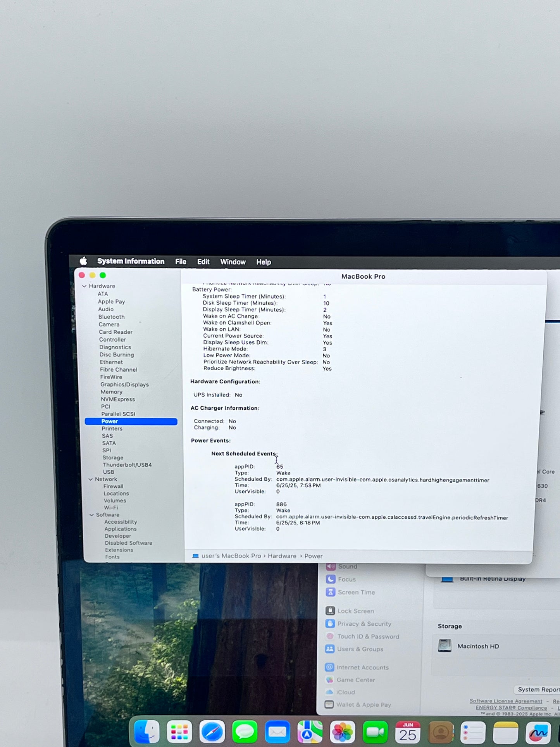Click the laptop icon in the path bar
The width and height of the screenshot is (560, 747).
(x=196, y=556)
